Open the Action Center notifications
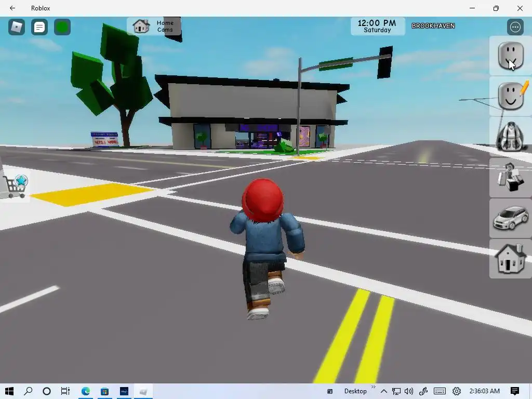532x399 pixels. (x=515, y=391)
